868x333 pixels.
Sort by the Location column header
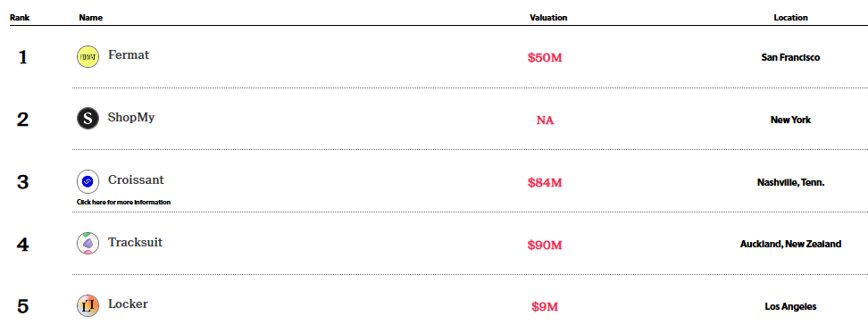tap(790, 18)
